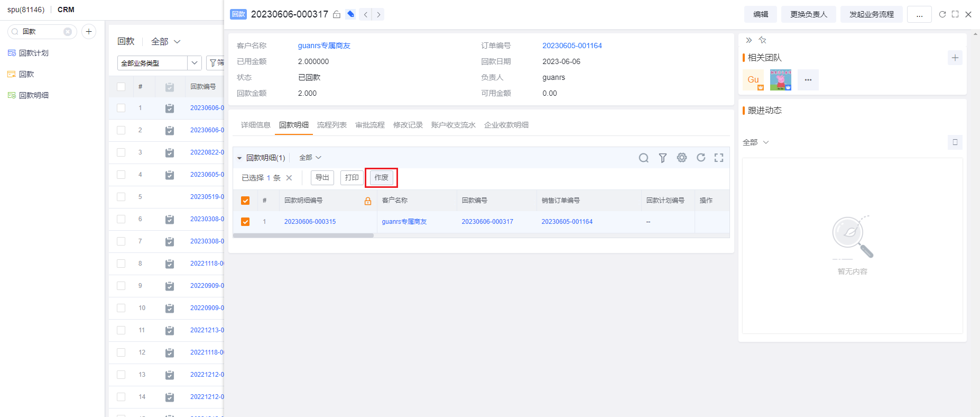Click the 编辑 button
The height and width of the screenshot is (417, 980).
[761, 14]
